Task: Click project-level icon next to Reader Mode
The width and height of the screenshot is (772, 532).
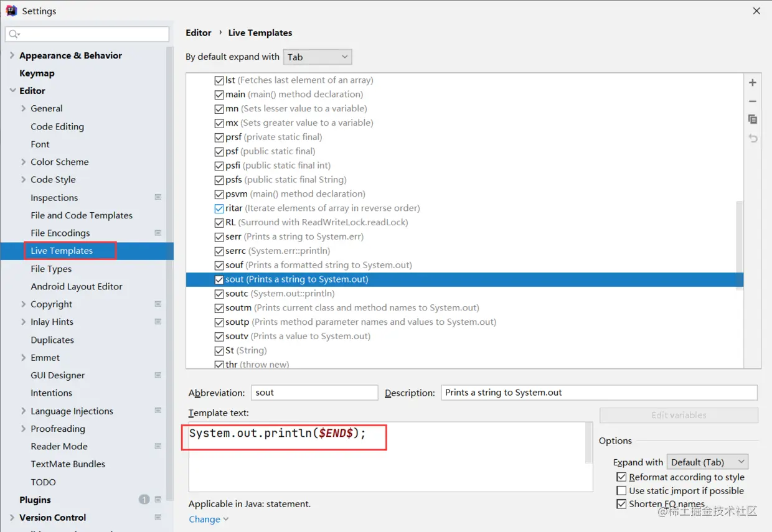Action: [158, 446]
